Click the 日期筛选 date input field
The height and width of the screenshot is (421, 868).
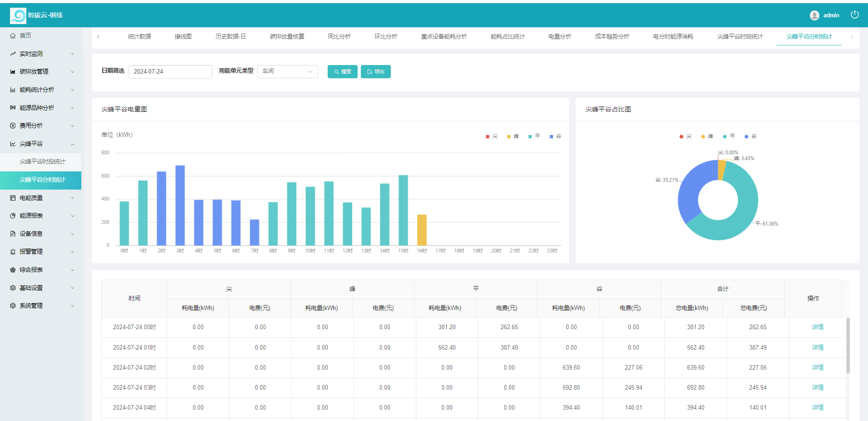(170, 71)
